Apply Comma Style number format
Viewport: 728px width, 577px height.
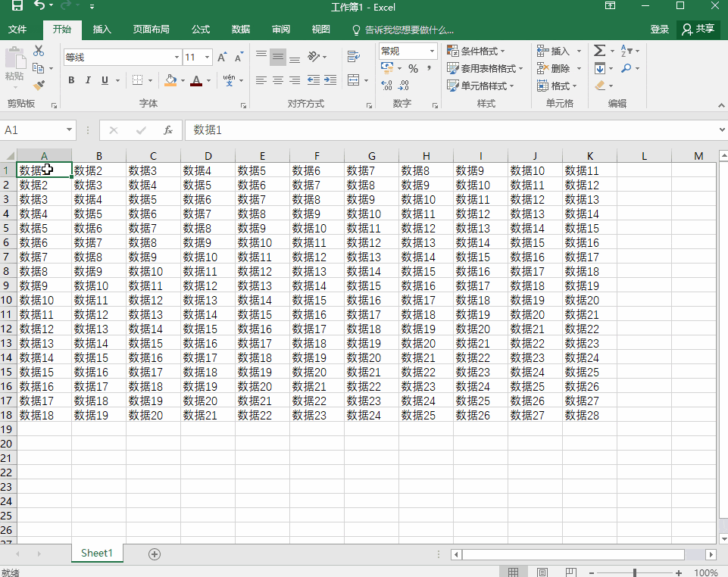429,69
